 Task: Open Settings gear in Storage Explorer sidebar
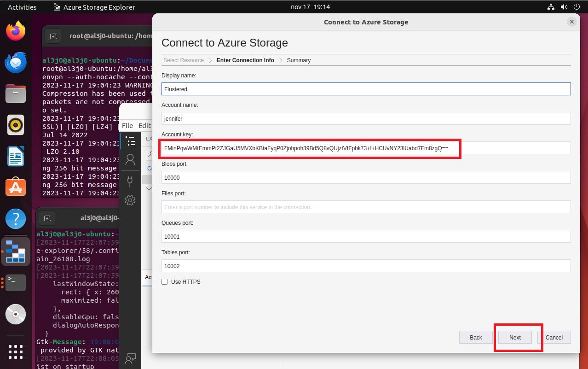pos(130,200)
